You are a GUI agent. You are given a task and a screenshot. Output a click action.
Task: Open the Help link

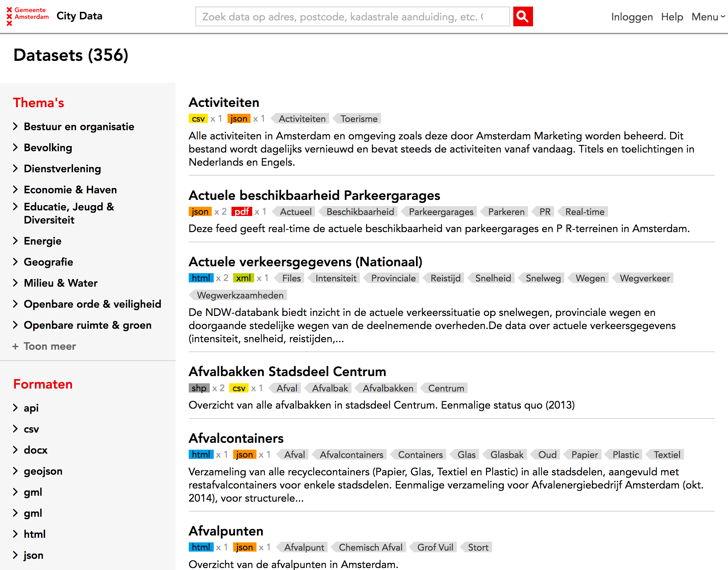coord(671,17)
